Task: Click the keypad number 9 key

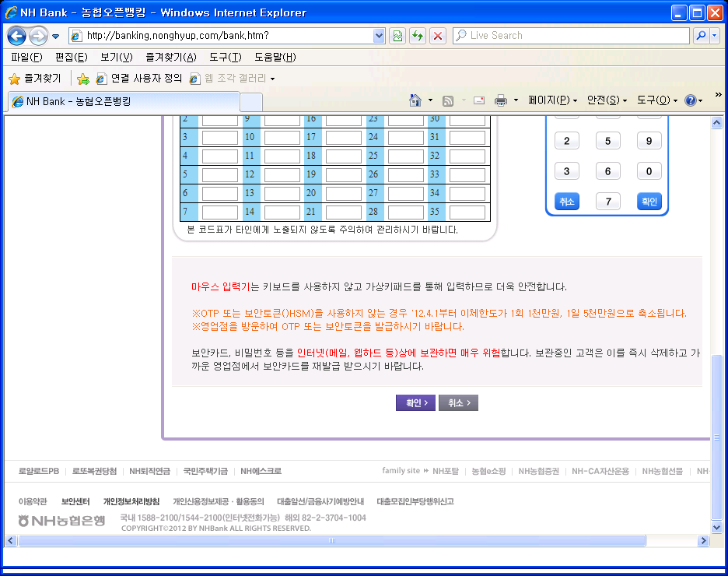Action: click(x=649, y=141)
